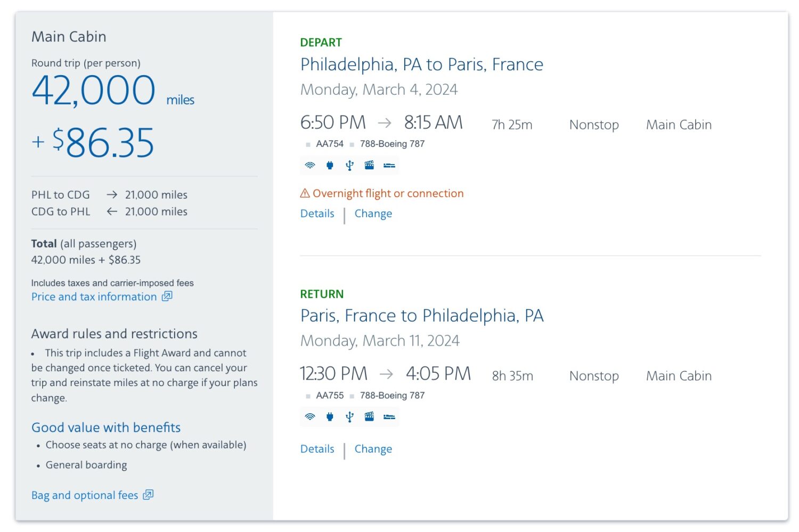Viewport: 799px width, 532px height.
Task: Click Change on the departure flight
Action: click(373, 213)
